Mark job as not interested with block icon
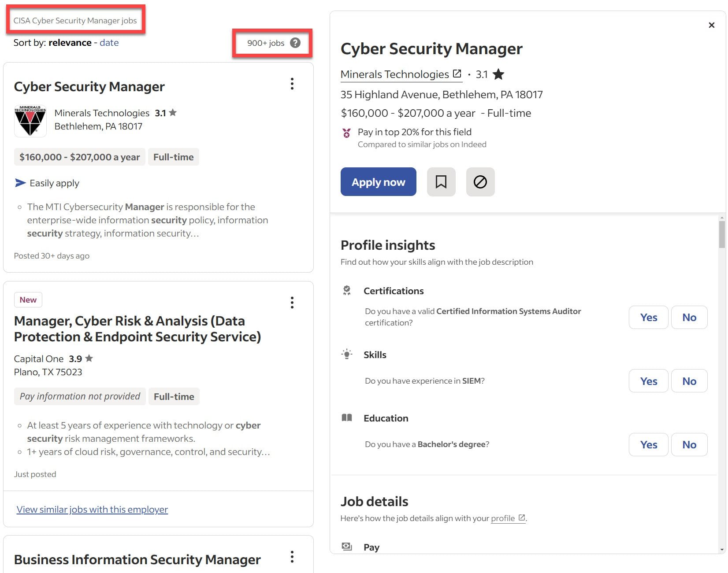728x573 pixels. [480, 181]
